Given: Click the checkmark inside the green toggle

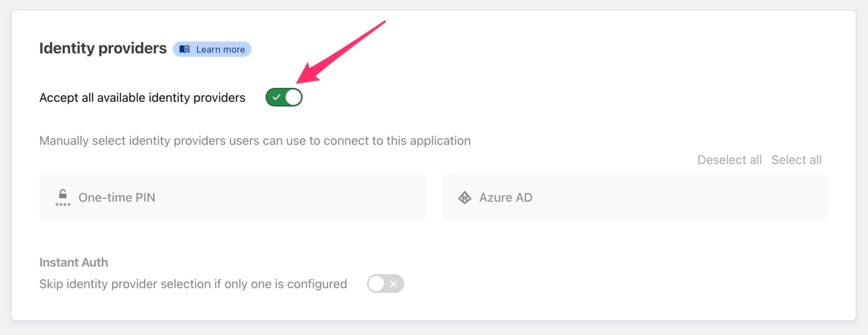Looking at the screenshot, I should pos(276,97).
